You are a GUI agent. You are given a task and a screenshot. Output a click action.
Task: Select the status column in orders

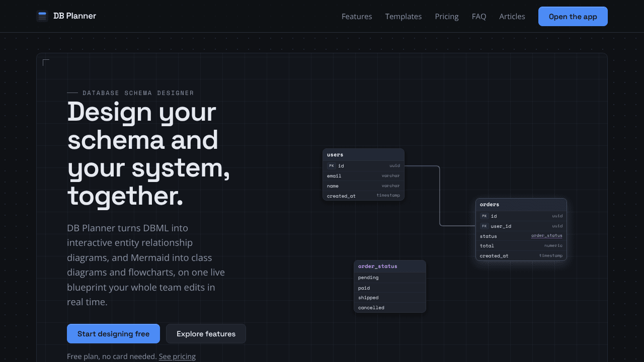[x=521, y=236]
